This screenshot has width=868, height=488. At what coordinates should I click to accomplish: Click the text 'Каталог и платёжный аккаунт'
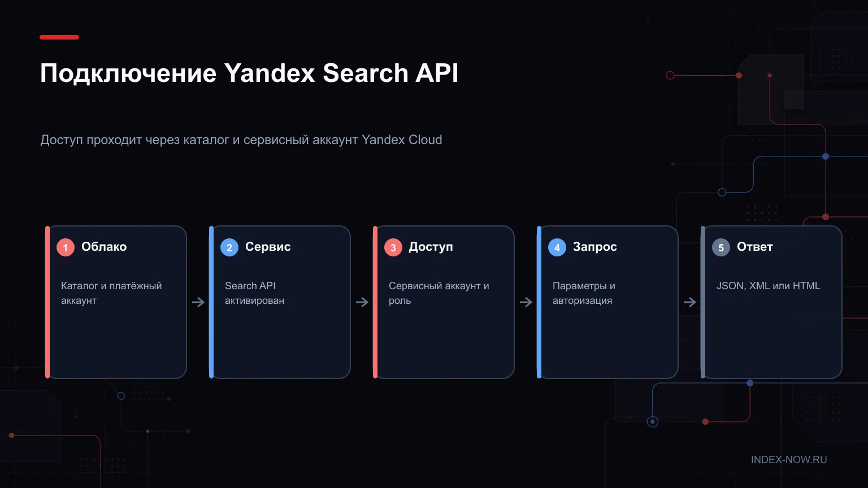click(111, 293)
